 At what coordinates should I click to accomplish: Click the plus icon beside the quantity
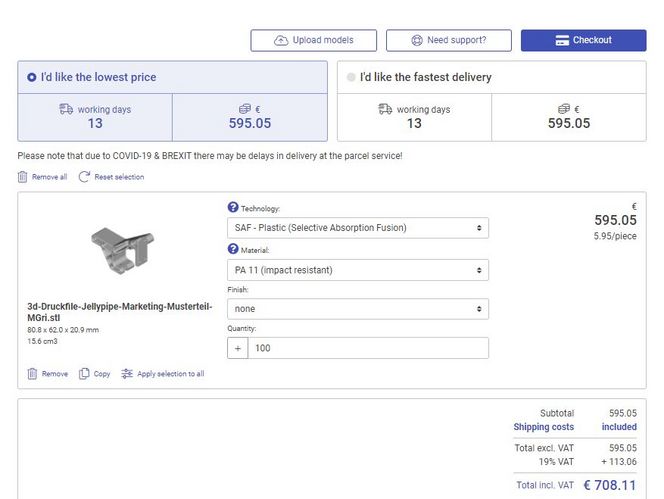point(239,348)
